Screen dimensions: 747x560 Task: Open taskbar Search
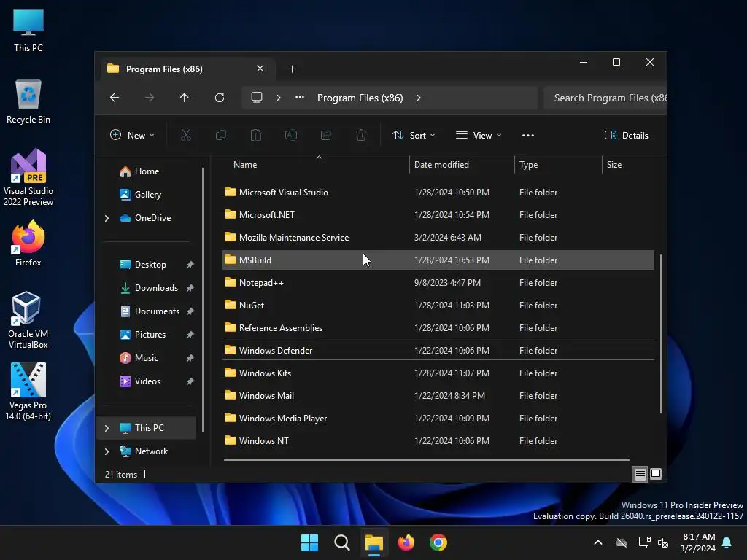click(x=342, y=542)
